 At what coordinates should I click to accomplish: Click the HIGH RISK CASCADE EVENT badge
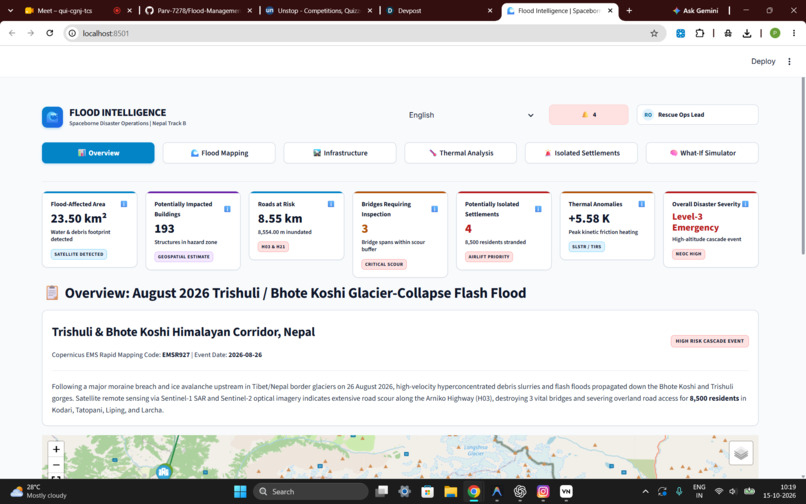(709, 341)
